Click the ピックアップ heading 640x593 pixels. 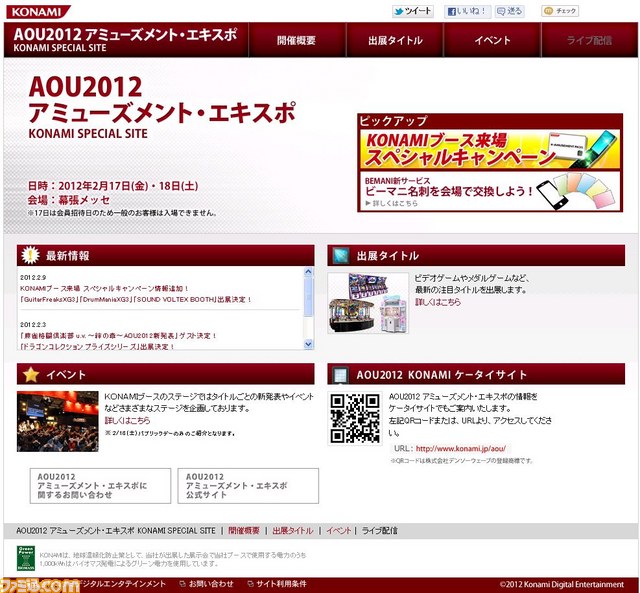(x=393, y=121)
